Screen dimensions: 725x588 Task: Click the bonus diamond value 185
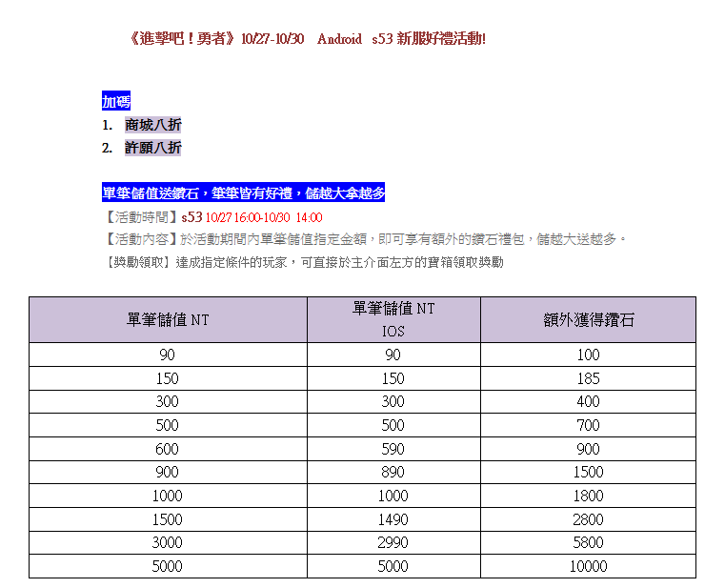[x=588, y=378]
